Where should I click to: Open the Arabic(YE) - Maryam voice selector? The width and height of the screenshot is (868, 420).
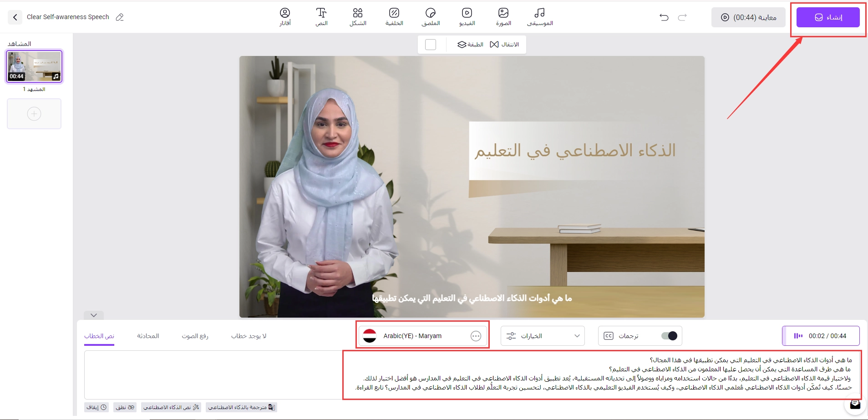(423, 336)
